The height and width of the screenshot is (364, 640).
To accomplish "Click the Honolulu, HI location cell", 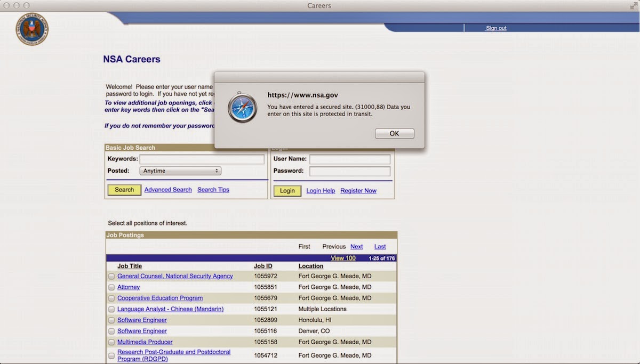I will (315, 320).
